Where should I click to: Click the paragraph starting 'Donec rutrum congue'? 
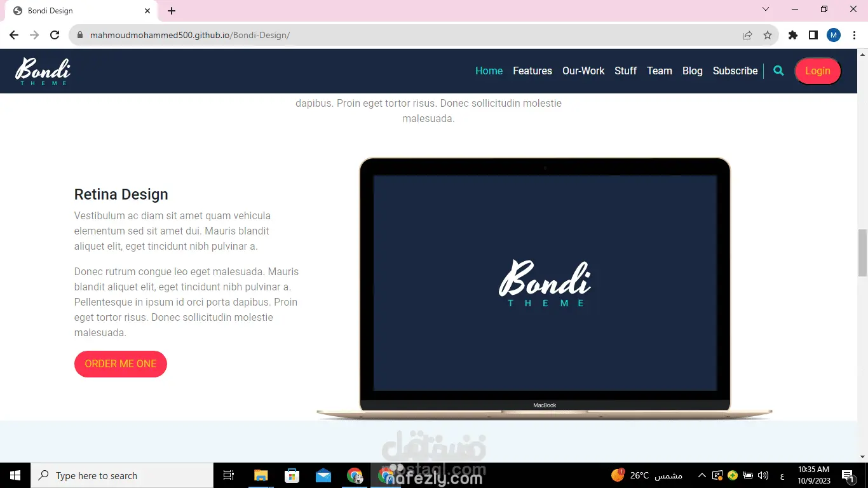[x=186, y=302]
